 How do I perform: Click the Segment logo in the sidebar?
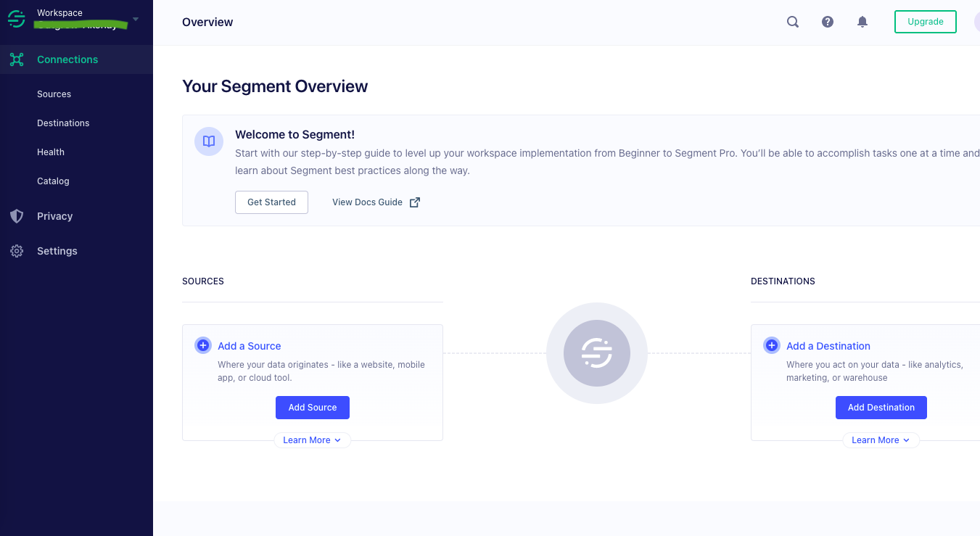pos(17,19)
